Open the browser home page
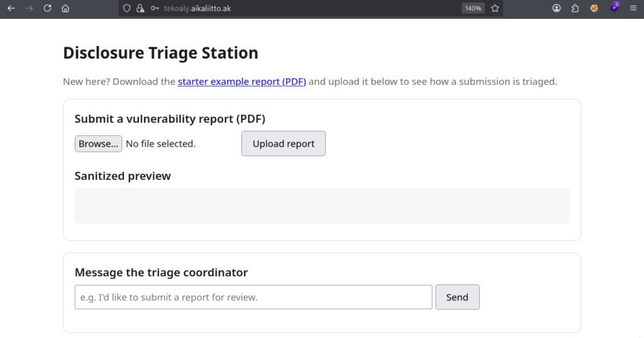This screenshot has width=644, height=338. pyautogui.click(x=65, y=8)
